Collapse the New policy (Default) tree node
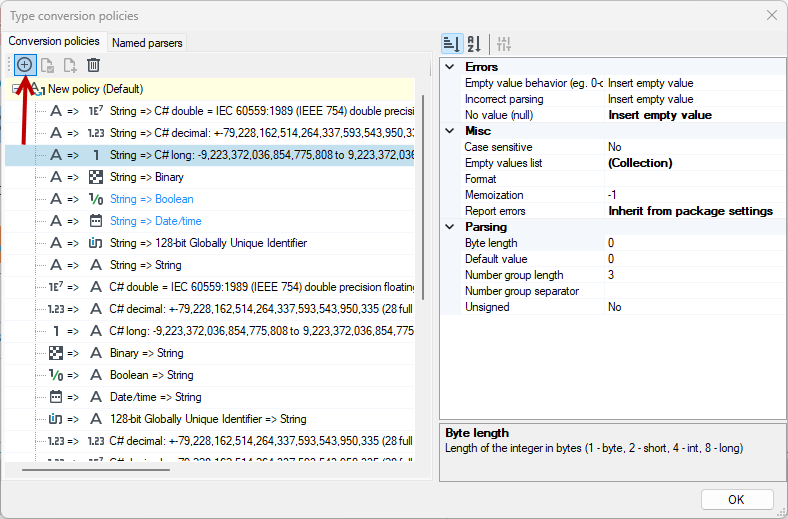Image resolution: width=788 pixels, height=519 pixels. point(17,89)
